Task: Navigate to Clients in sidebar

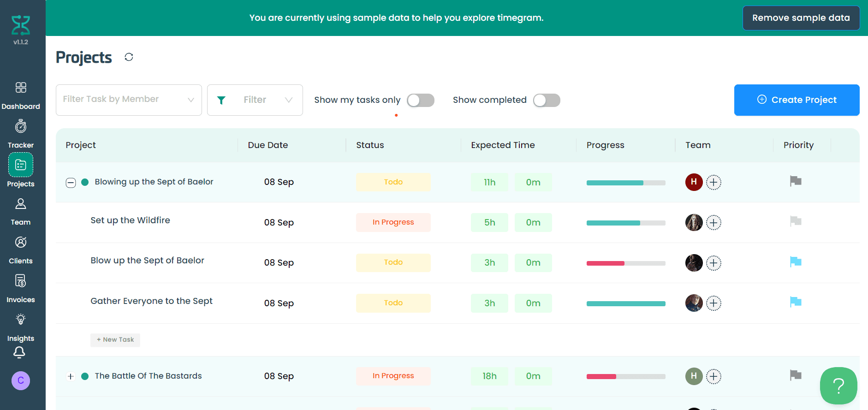Action: [21, 250]
